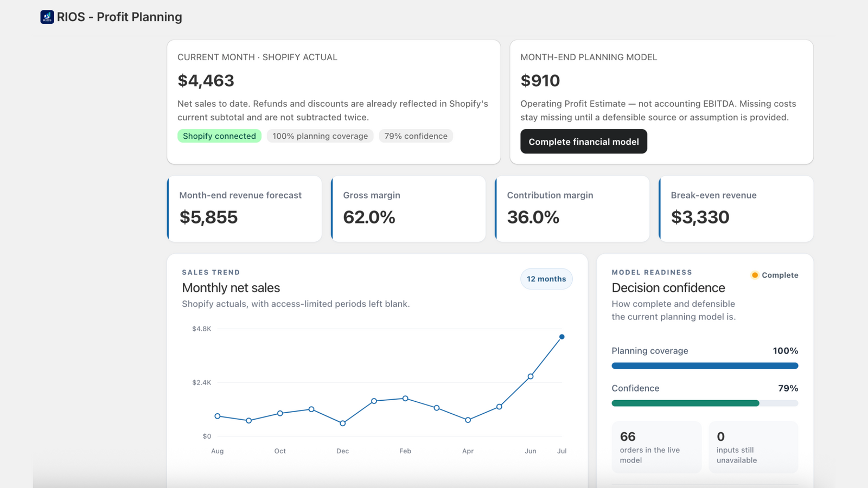
Task: Select the 79% confidence pill
Action: [416, 136]
